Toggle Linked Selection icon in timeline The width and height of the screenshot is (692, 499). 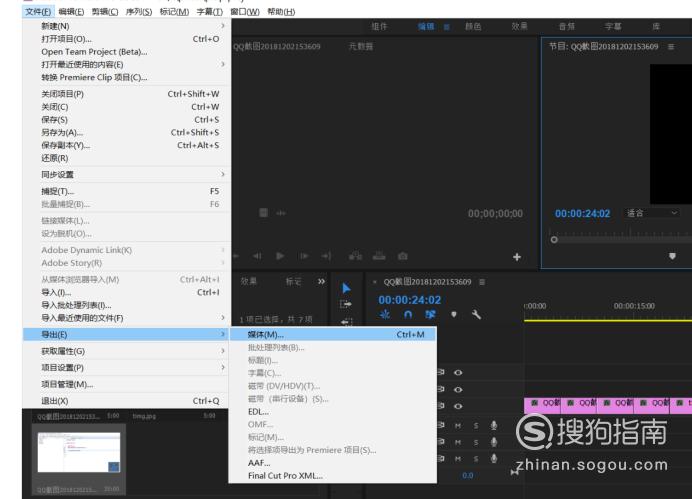430,315
